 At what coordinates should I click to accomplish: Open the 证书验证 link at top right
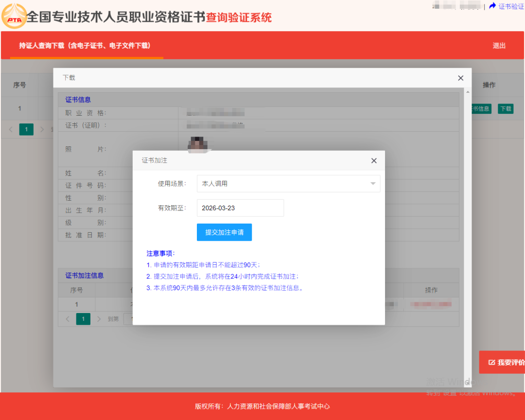(x=511, y=6)
